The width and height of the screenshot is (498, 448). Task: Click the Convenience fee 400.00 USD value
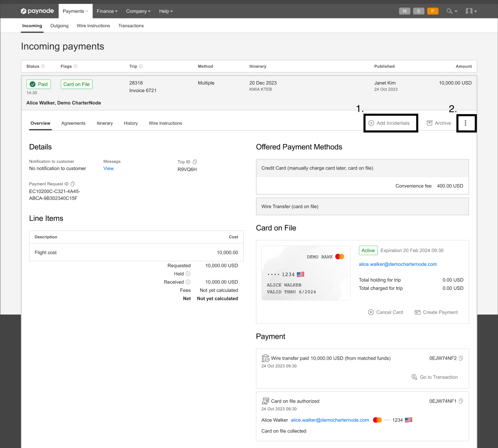pyautogui.click(x=450, y=186)
